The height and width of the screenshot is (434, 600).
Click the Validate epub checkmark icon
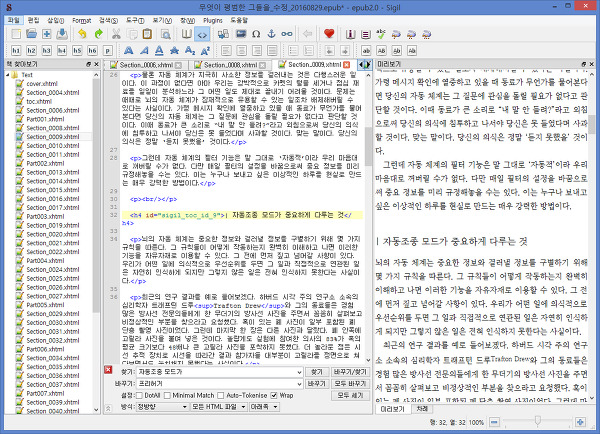point(381,34)
